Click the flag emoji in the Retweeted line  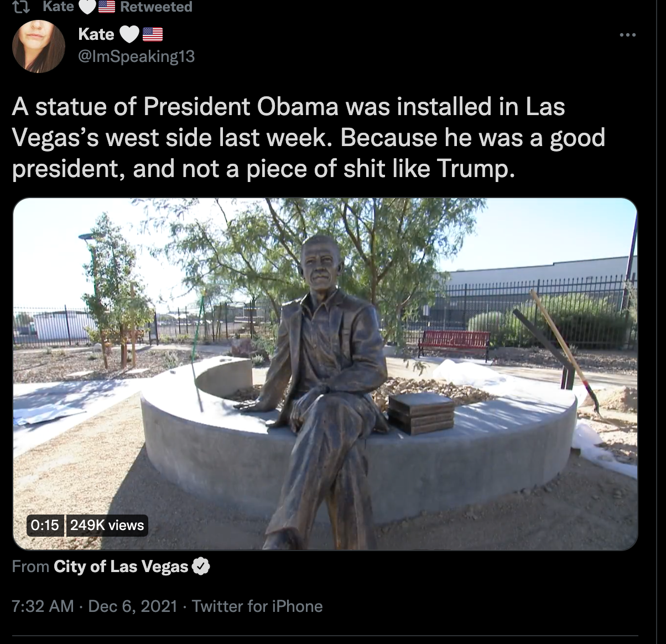click(x=106, y=7)
